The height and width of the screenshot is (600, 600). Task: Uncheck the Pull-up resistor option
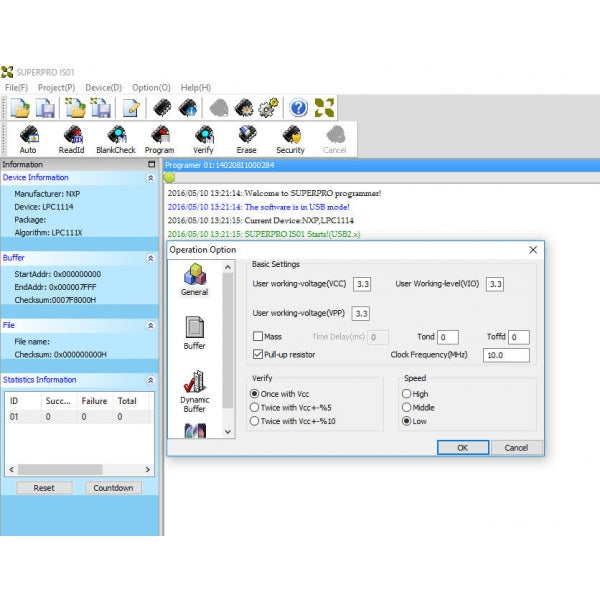click(x=258, y=354)
